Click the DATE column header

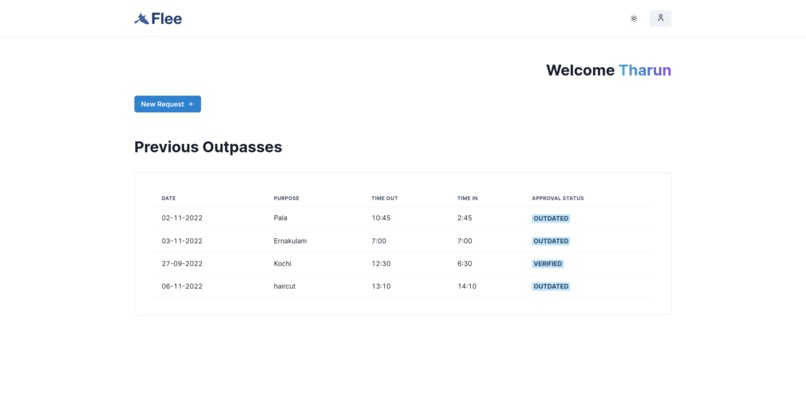tap(169, 198)
